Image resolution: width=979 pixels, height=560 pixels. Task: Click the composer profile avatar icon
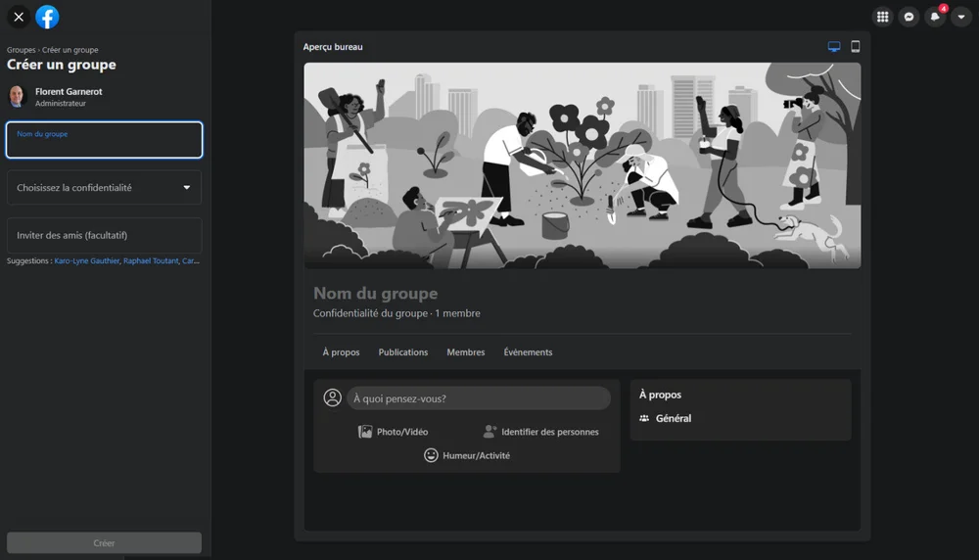(x=333, y=397)
